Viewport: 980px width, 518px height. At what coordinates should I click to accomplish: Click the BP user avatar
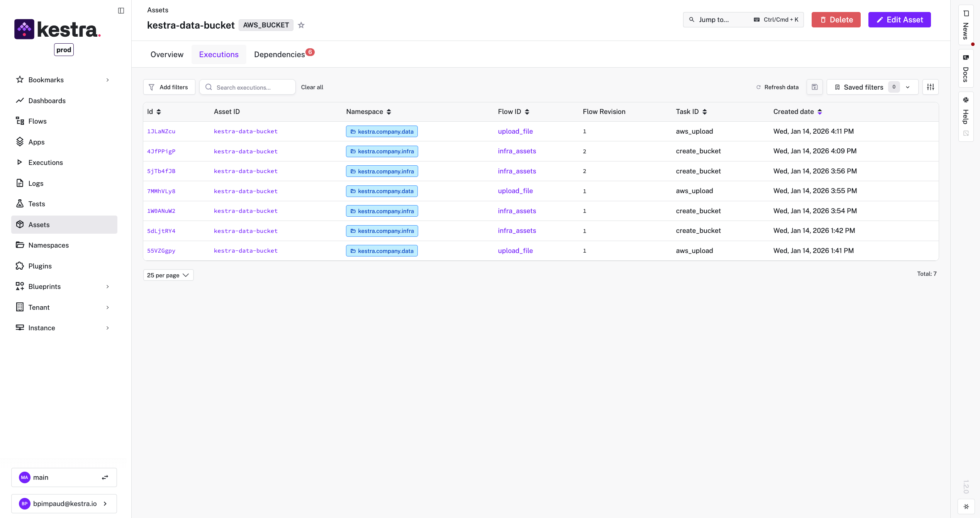(25, 504)
